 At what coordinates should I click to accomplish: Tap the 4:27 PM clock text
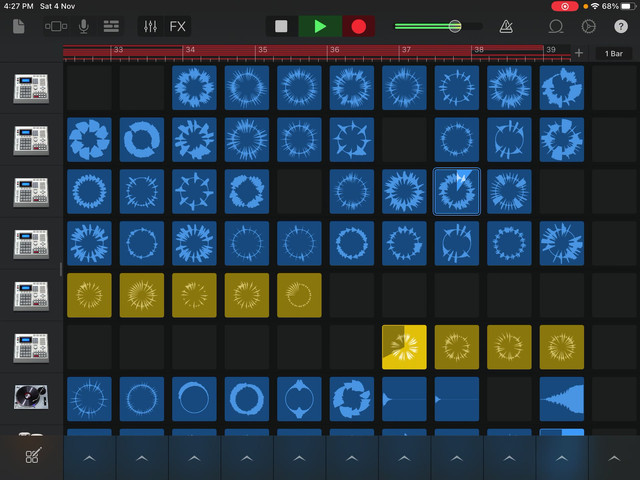coord(18,6)
